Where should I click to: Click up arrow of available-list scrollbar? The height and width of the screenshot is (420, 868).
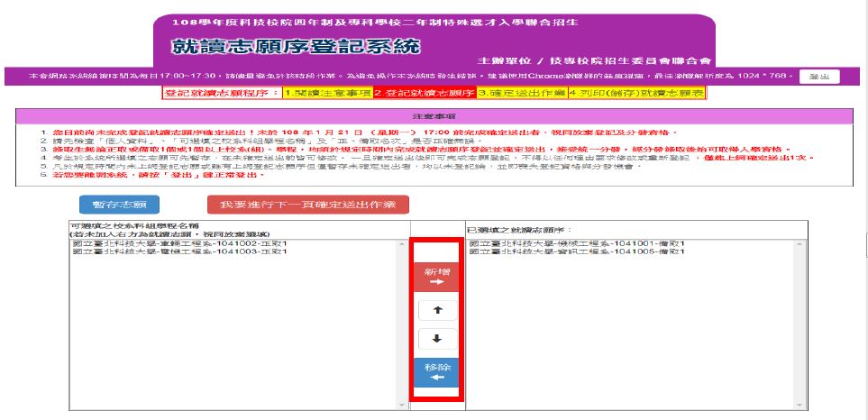click(x=402, y=245)
